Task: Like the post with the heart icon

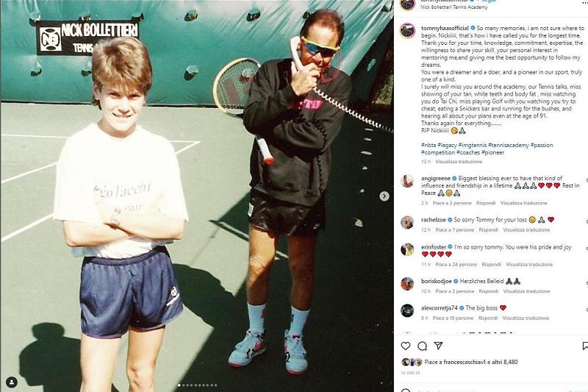Action: tap(406, 346)
